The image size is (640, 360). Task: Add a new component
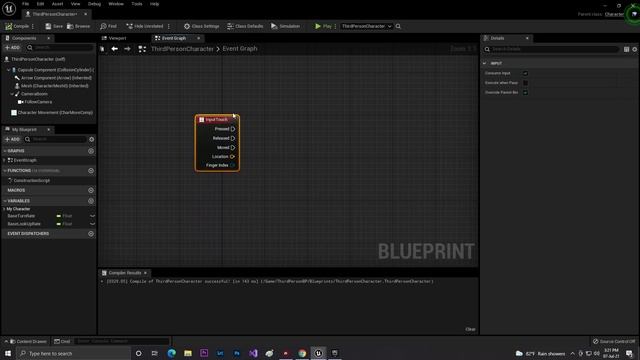[12, 48]
